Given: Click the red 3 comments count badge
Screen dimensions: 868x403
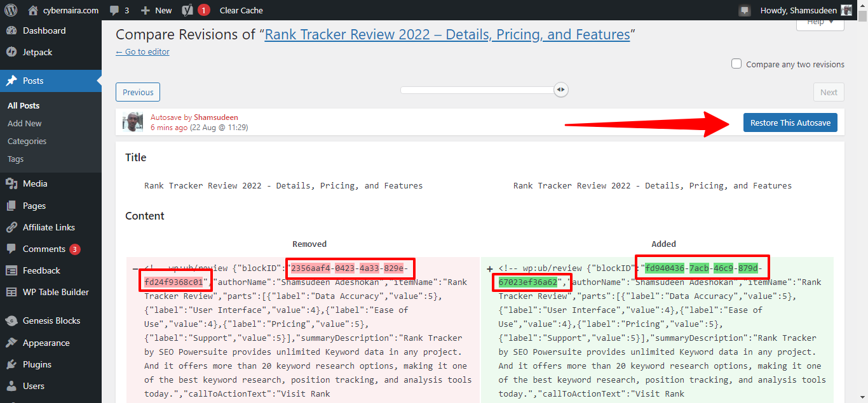Looking at the screenshot, I should point(75,249).
